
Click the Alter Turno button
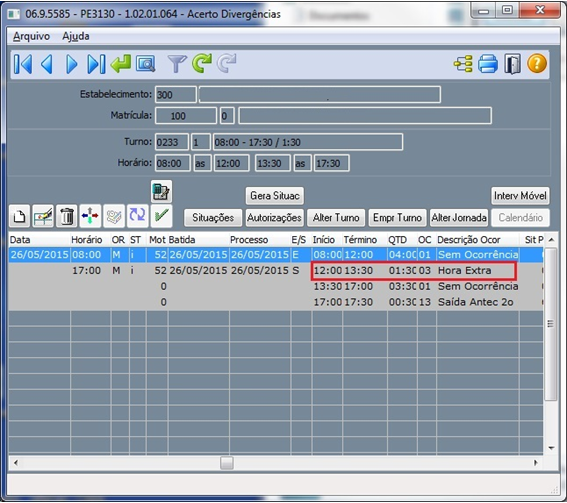336,218
